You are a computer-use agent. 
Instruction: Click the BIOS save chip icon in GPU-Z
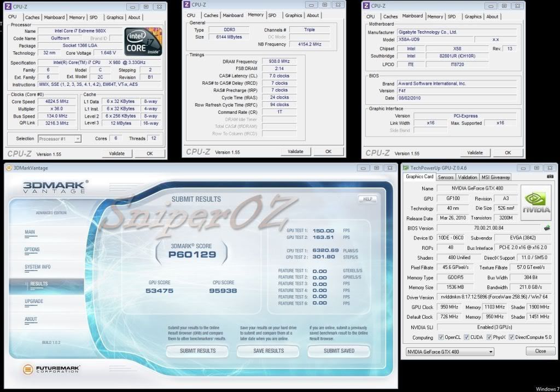546,228
